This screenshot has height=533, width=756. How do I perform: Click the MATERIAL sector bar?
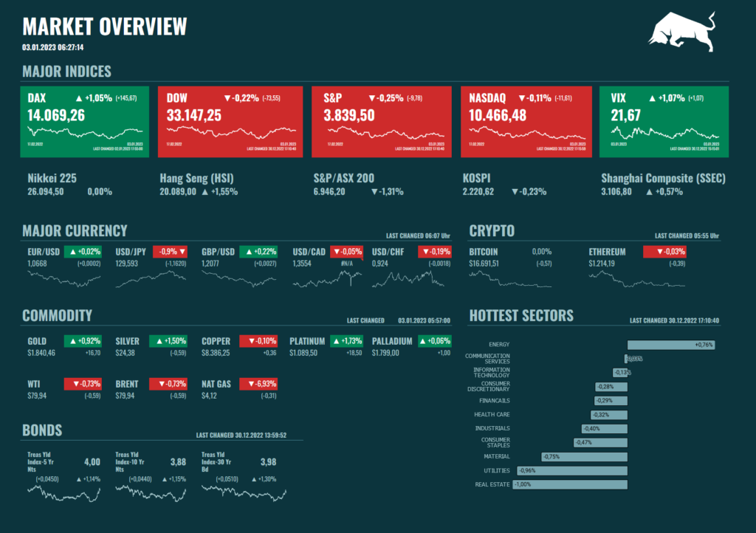tap(585, 456)
